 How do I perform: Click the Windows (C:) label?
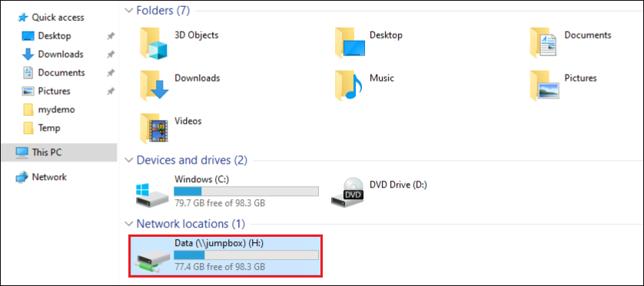pyautogui.click(x=201, y=179)
